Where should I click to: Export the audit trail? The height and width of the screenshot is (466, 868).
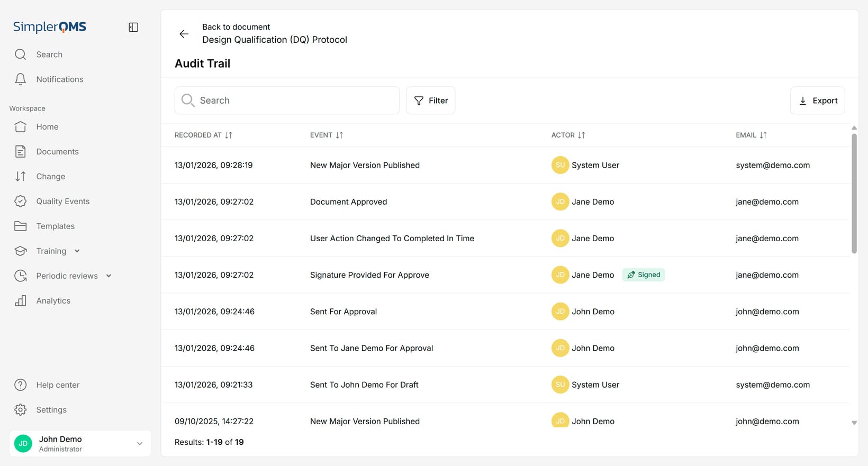818,100
